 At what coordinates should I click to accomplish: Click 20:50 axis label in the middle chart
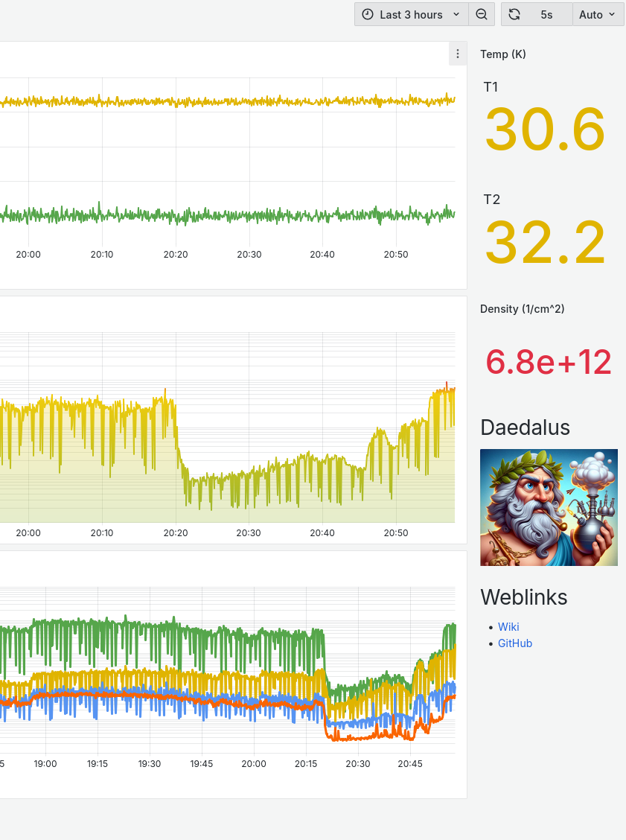pos(396,533)
